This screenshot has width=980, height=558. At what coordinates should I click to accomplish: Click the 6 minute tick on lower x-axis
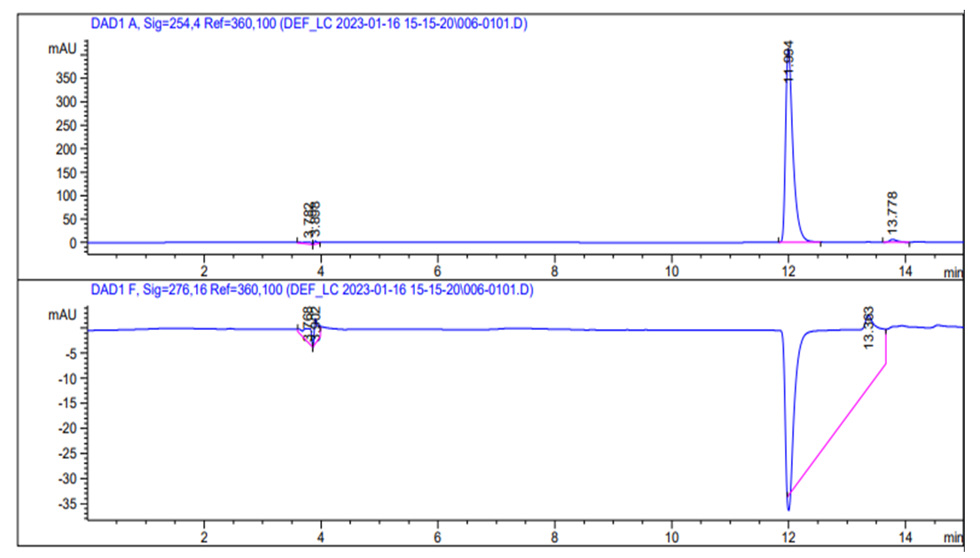click(x=438, y=537)
